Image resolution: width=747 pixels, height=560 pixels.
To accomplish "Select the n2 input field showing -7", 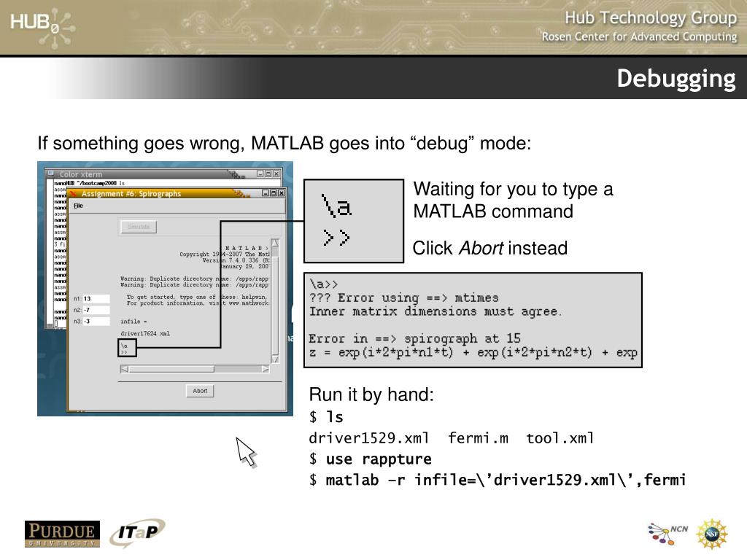I will coord(96,310).
